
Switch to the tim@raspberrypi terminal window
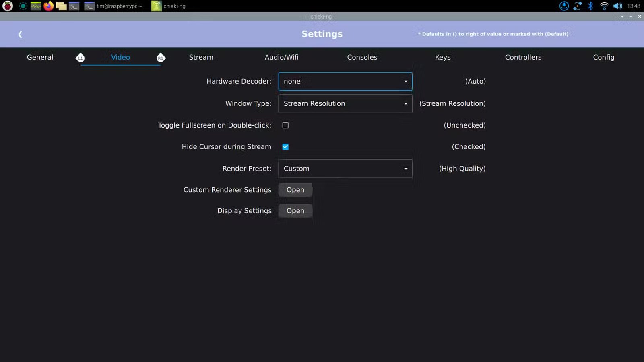pyautogui.click(x=114, y=6)
